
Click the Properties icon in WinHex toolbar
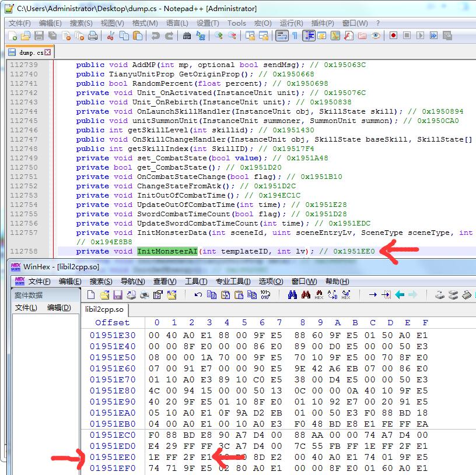pyautogui.click(x=158, y=295)
